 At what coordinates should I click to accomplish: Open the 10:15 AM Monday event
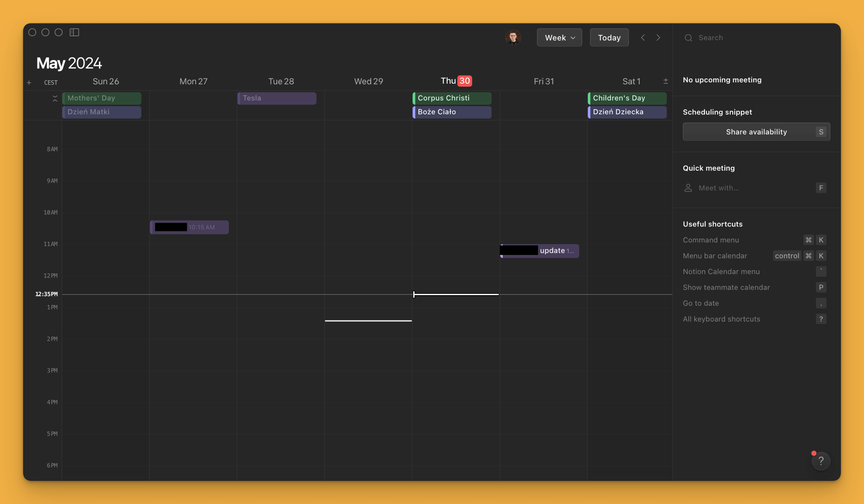click(x=189, y=227)
